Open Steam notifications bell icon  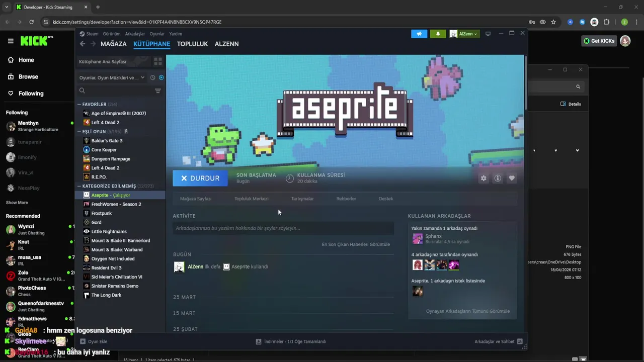(x=438, y=34)
